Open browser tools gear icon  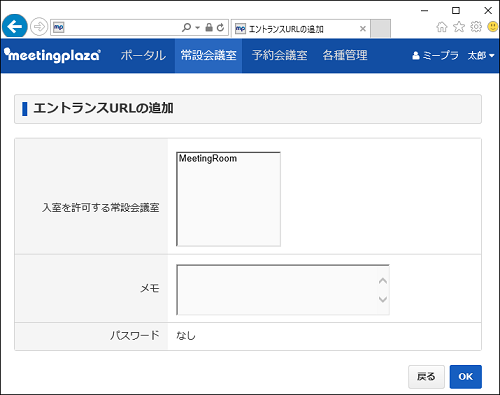[x=476, y=27]
